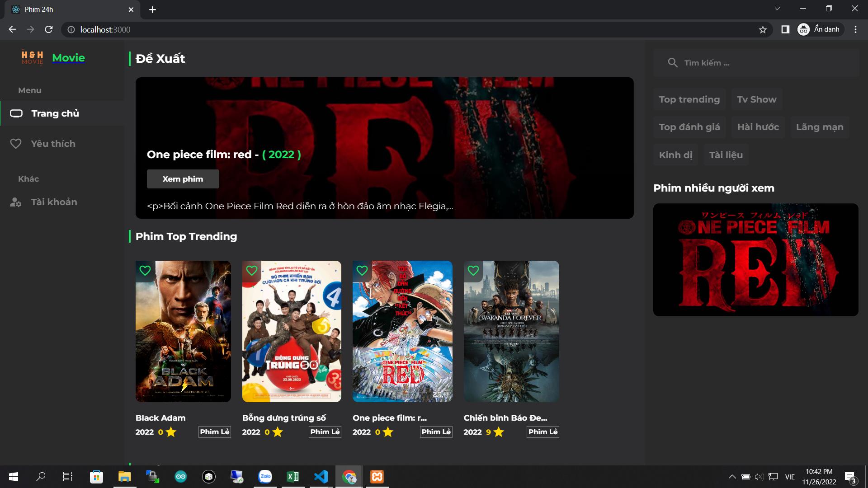Screen dimensions: 868x488
Task: Open notification center in taskbar
Action: 850,477
